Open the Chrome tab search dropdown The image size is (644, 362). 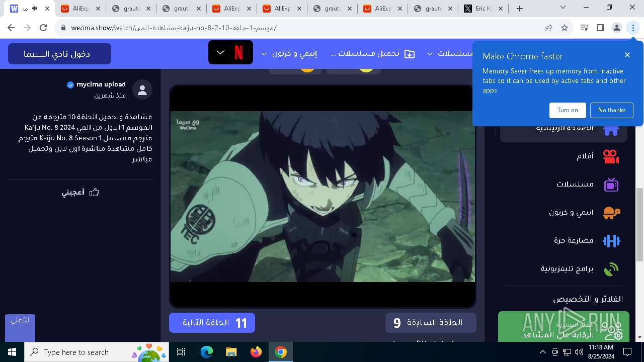click(563, 8)
